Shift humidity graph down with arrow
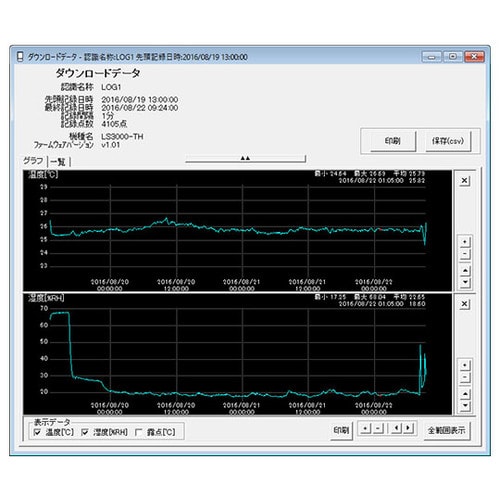 465,406
